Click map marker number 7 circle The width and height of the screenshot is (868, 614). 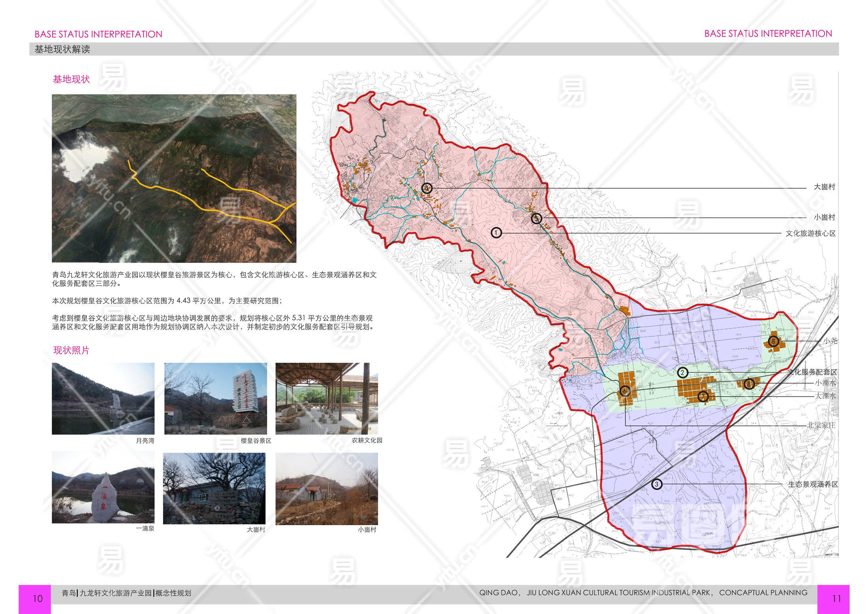tap(703, 396)
